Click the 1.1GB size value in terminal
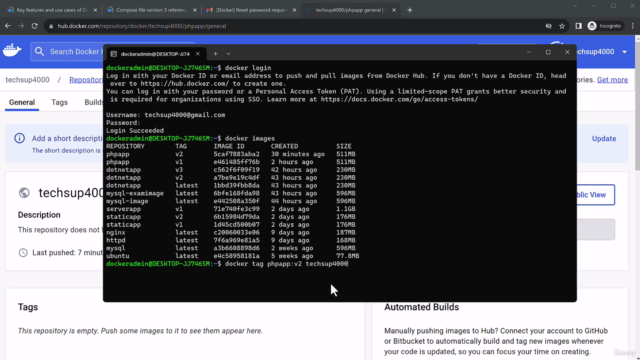640x360 pixels. [346, 209]
